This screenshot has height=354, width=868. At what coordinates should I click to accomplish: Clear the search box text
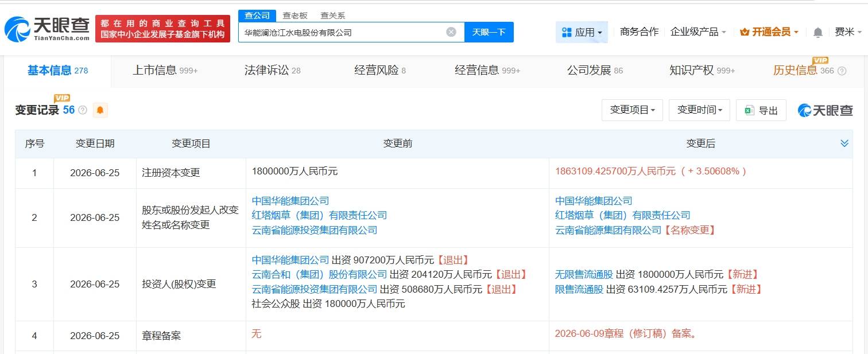coord(451,32)
